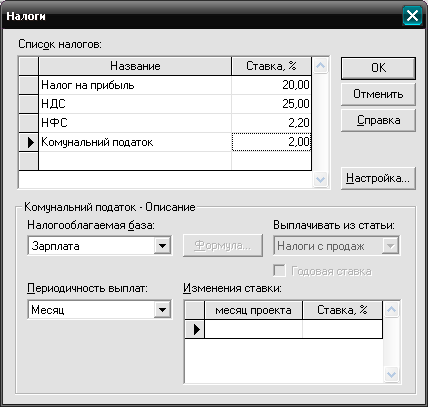Screen dimensions: 428x407
Task: Select the Комунальний податок name cell
Action: (135, 142)
